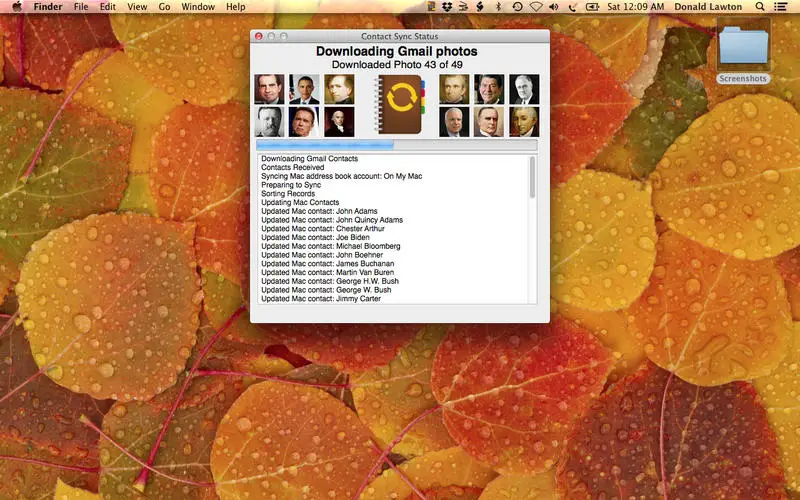The height and width of the screenshot is (500, 800).
Task: Select the Chester Arthur log line
Action: 322,229
